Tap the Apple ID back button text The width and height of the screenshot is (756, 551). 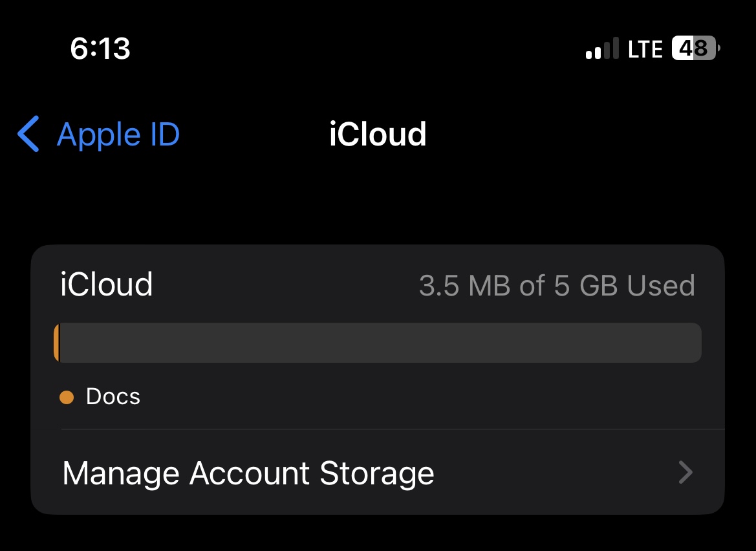[118, 134]
